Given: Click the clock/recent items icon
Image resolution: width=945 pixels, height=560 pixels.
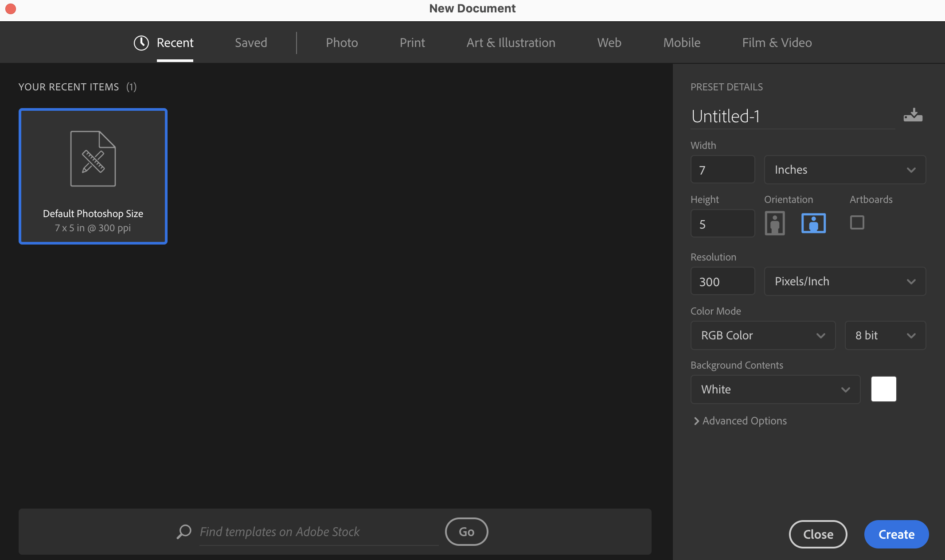Looking at the screenshot, I should [142, 42].
